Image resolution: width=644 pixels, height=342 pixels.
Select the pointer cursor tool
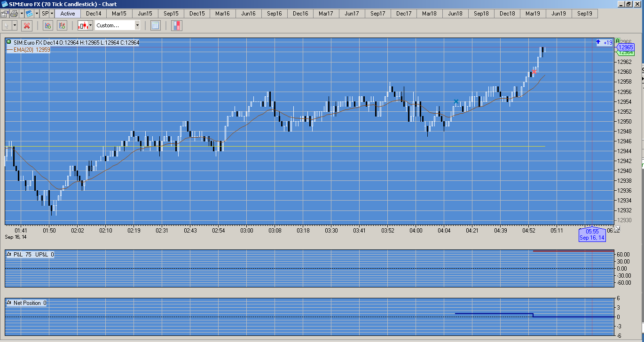point(7,25)
